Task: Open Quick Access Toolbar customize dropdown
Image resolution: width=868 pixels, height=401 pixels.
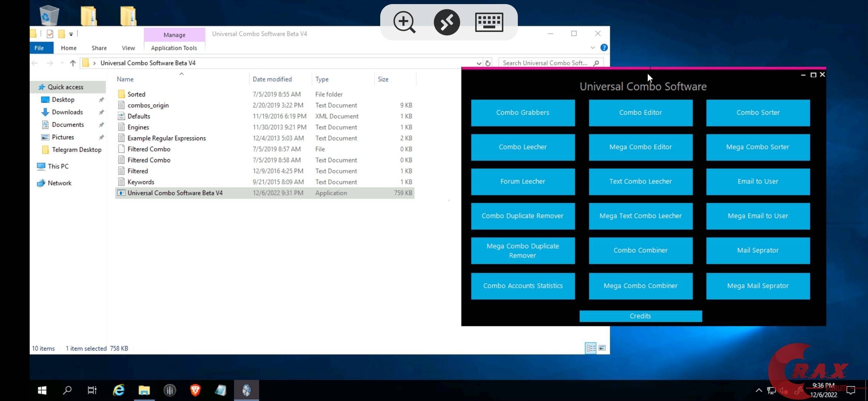Action: [x=71, y=34]
